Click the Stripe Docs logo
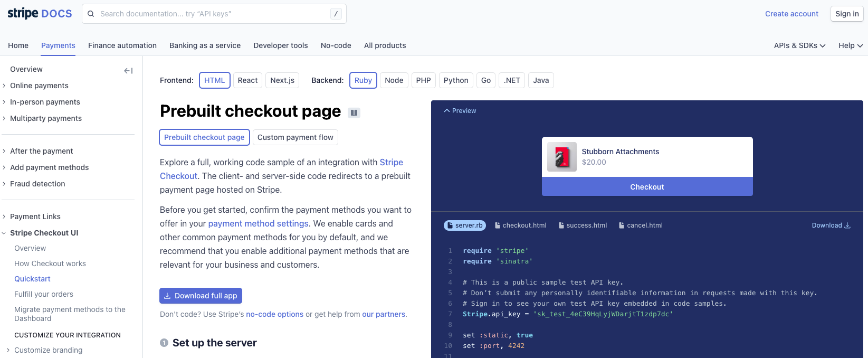This screenshot has height=358, width=868. pyautogui.click(x=40, y=14)
